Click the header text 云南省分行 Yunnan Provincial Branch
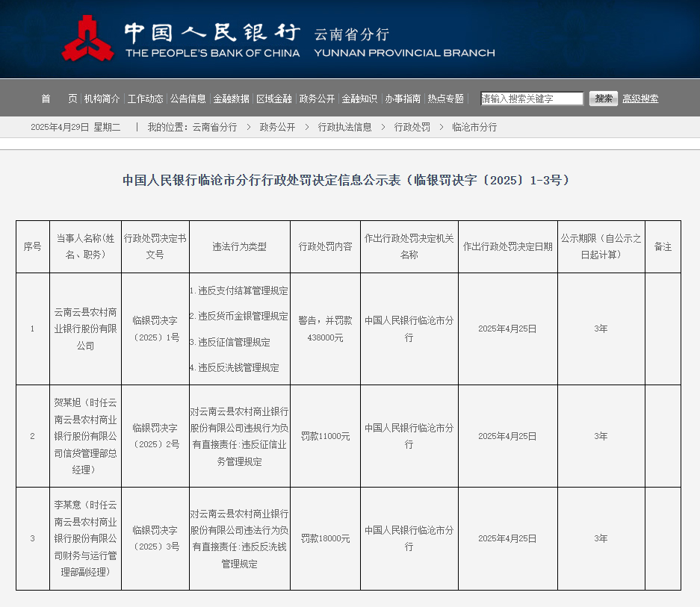Image resolution: width=700 pixels, height=607 pixels. 404,43
